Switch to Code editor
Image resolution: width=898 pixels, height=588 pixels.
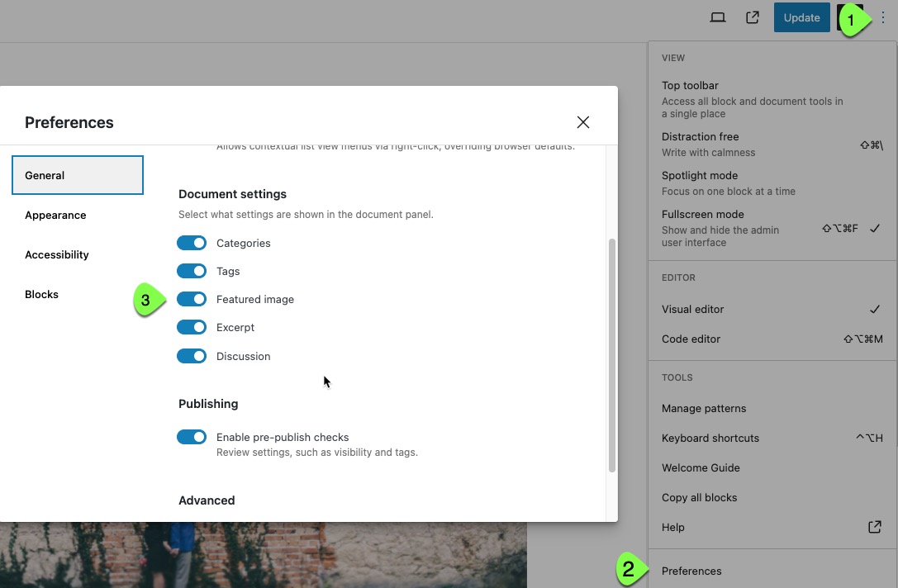772,339
